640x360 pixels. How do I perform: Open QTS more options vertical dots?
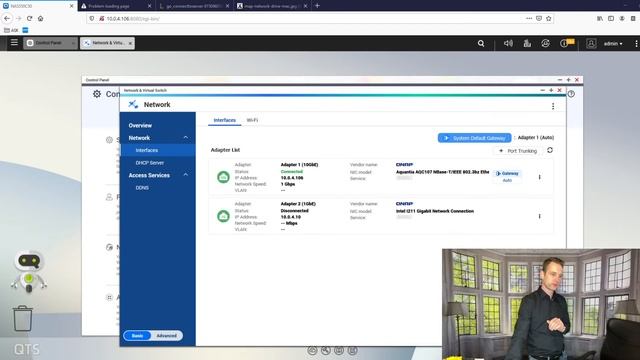click(x=636, y=43)
